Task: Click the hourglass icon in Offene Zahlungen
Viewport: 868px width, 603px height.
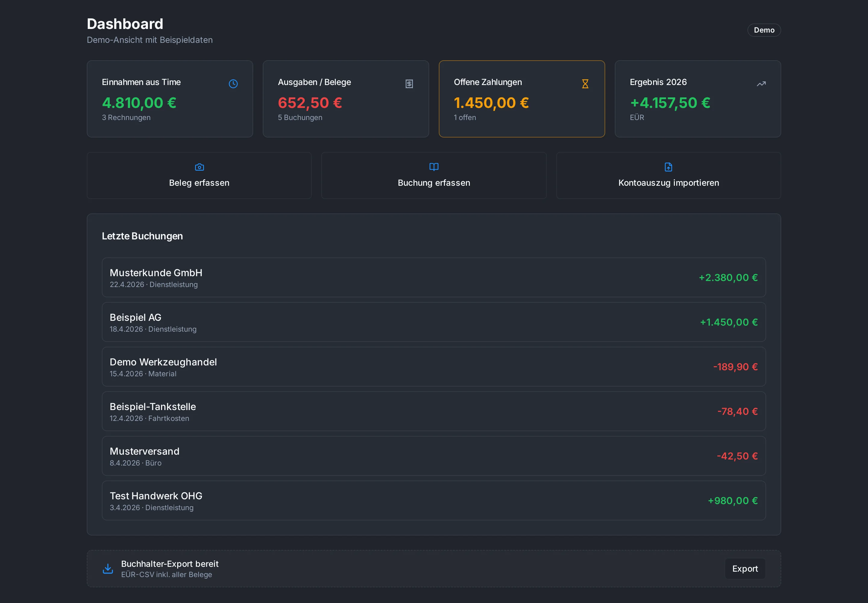Action: point(585,84)
